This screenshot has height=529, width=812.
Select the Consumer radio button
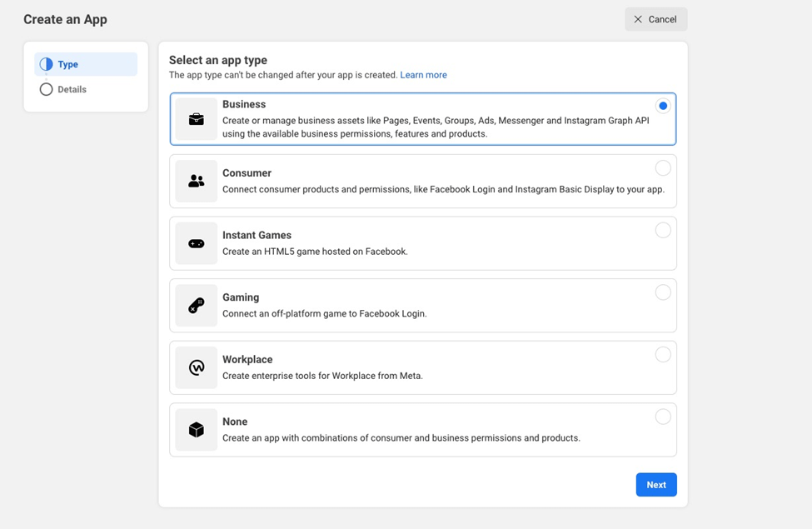(x=663, y=168)
